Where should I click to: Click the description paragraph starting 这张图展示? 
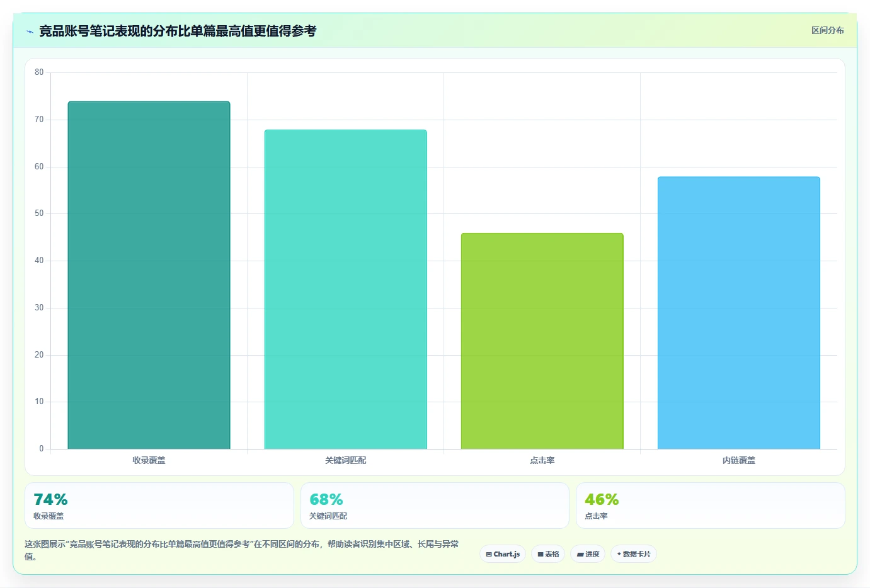pyautogui.click(x=242, y=550)
